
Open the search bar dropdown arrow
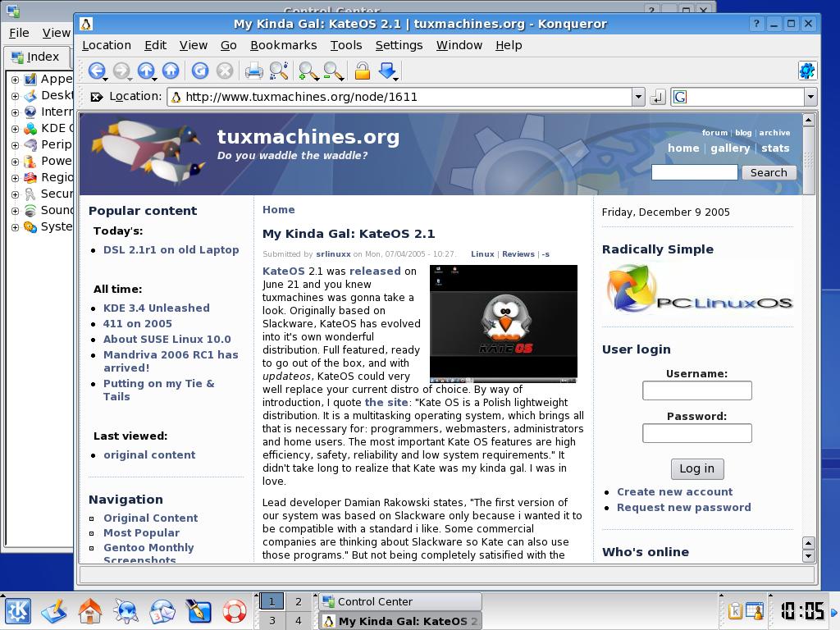click(x=810, y=97)
